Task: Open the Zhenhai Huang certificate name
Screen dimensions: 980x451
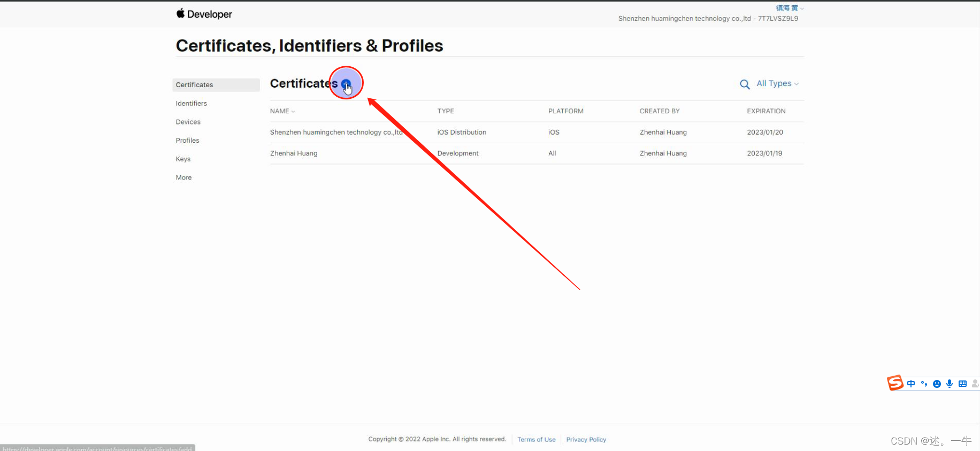Action: pos(294,153)
